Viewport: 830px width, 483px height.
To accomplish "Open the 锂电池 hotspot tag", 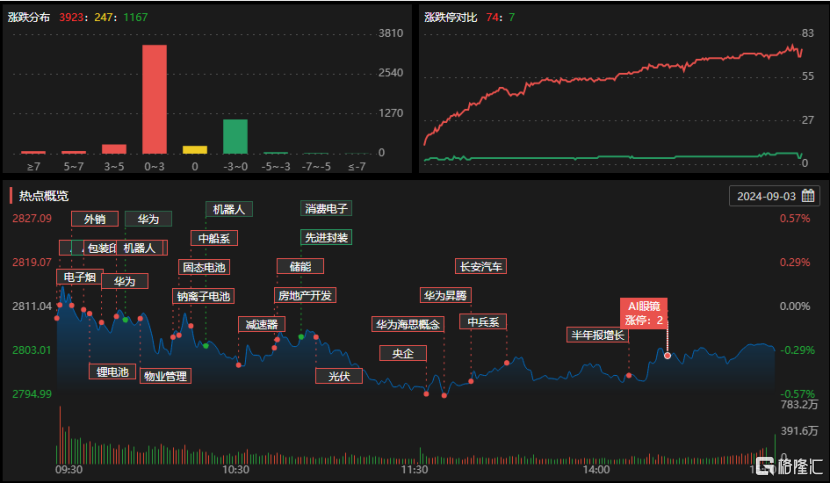I will coord(112,372).
